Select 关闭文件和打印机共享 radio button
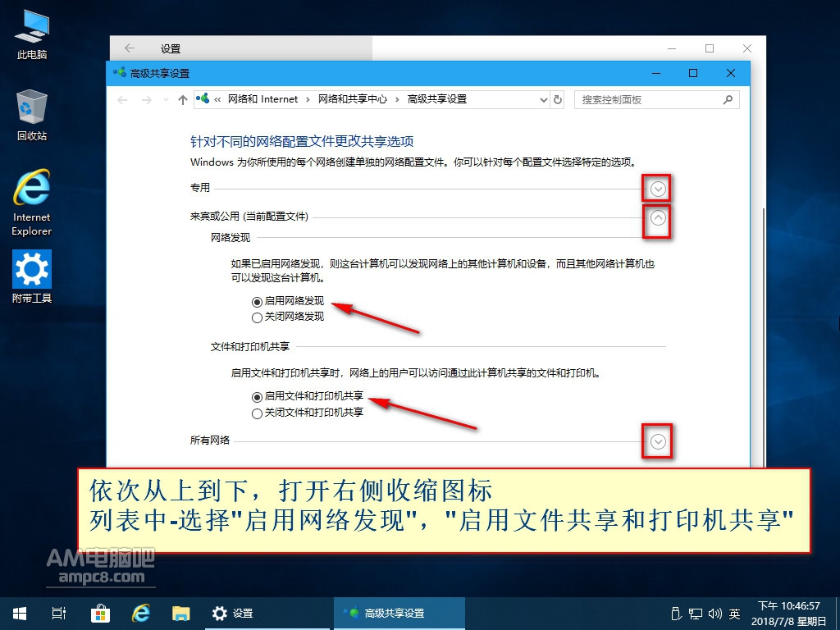Screen dimensions: 840x630 point(257,413)
